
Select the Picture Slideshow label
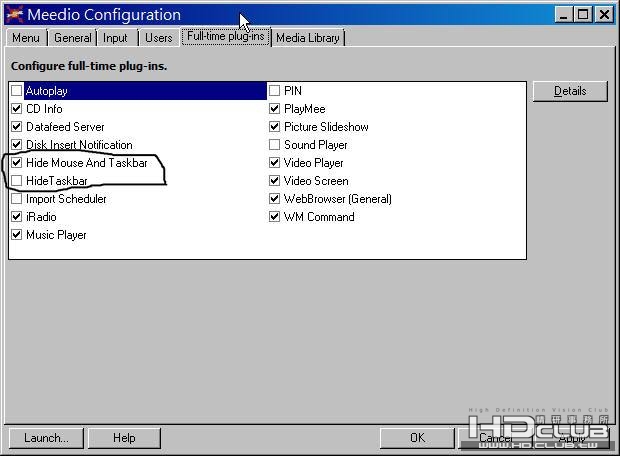[326, 127]
